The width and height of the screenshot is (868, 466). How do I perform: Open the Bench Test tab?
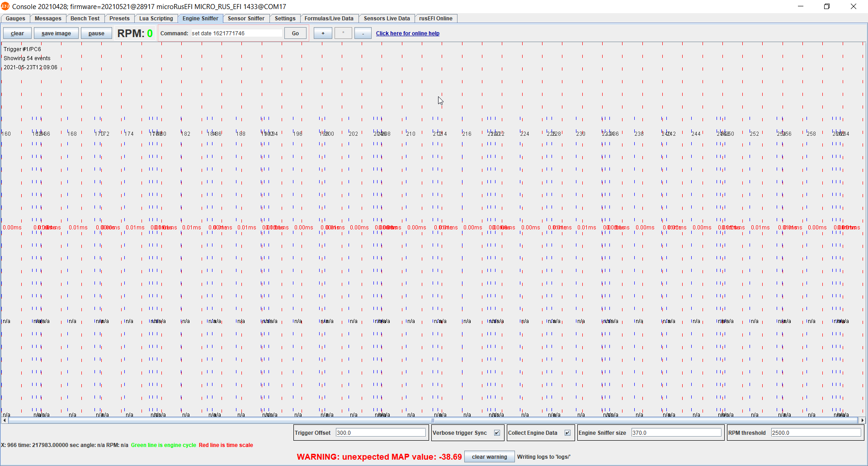(85, 19)
